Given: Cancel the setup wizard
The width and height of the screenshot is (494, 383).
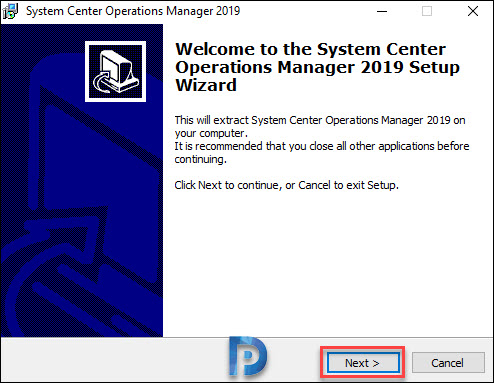Looking at the screenshot, I should pos(448,363).
